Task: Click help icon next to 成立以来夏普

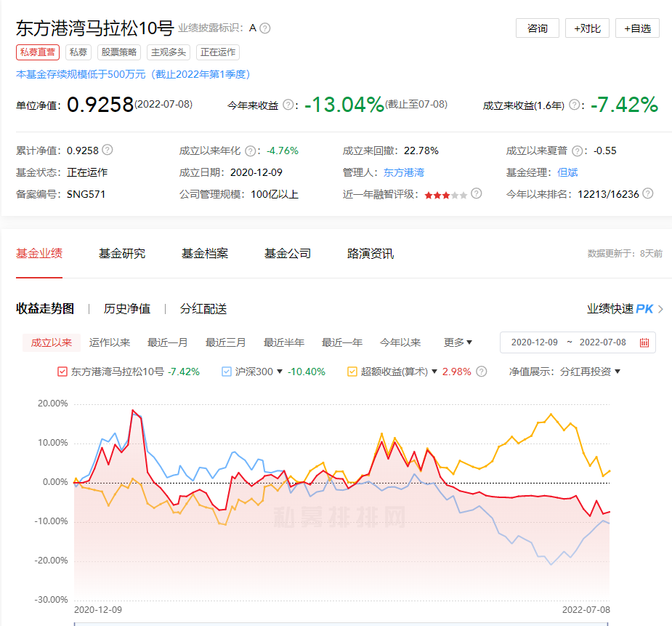Action: [578, 151]
